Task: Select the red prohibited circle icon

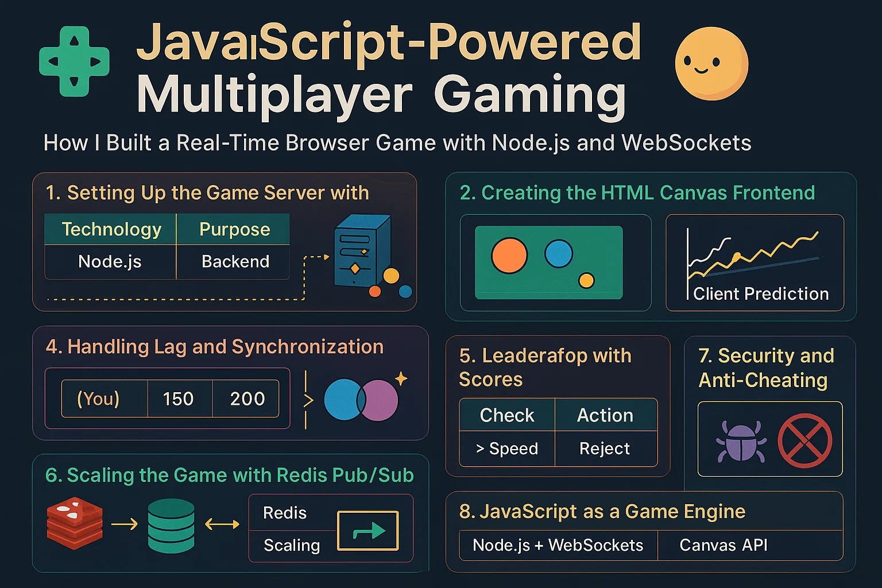Action: click(805, 440)
